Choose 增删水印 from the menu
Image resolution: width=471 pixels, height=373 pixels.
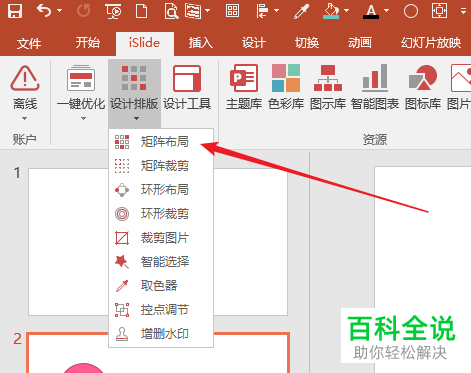161,334
